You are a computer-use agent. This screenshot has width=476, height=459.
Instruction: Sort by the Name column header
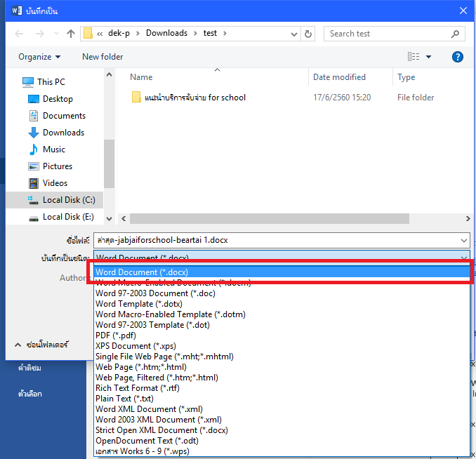141,77
